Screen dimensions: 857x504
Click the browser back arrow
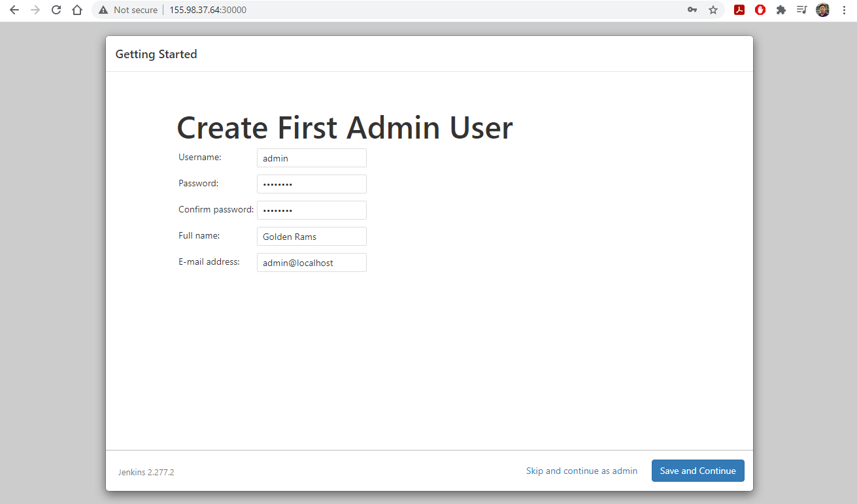pyautogui.click(x=14, y=10)
